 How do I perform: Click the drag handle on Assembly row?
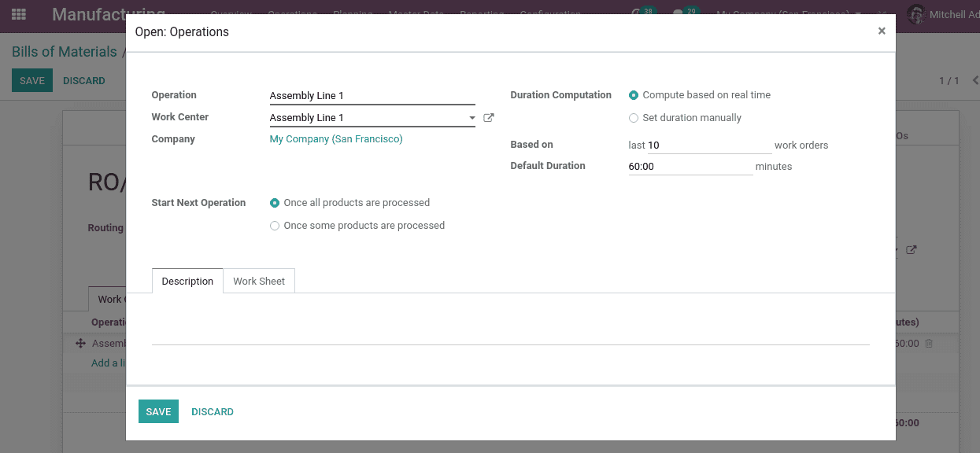80,344
